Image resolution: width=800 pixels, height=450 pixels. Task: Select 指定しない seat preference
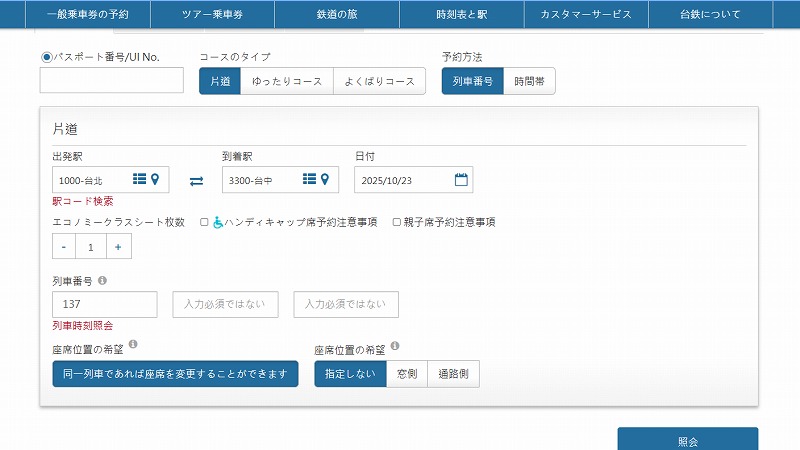pos(351,374)
